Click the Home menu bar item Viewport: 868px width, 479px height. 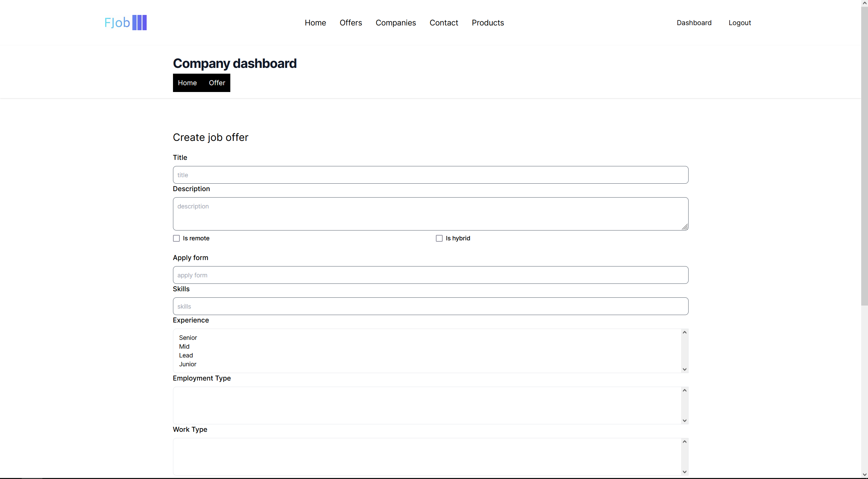point(315,22)
